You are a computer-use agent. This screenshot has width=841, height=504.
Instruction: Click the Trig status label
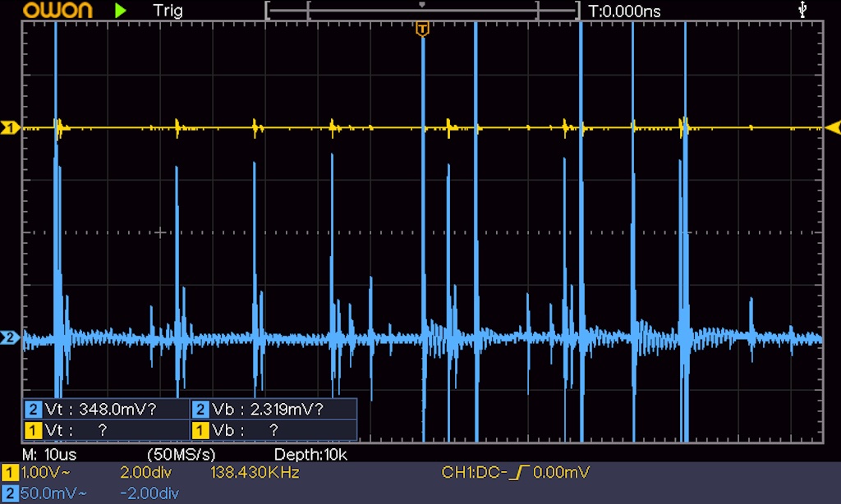coord(168,10)
